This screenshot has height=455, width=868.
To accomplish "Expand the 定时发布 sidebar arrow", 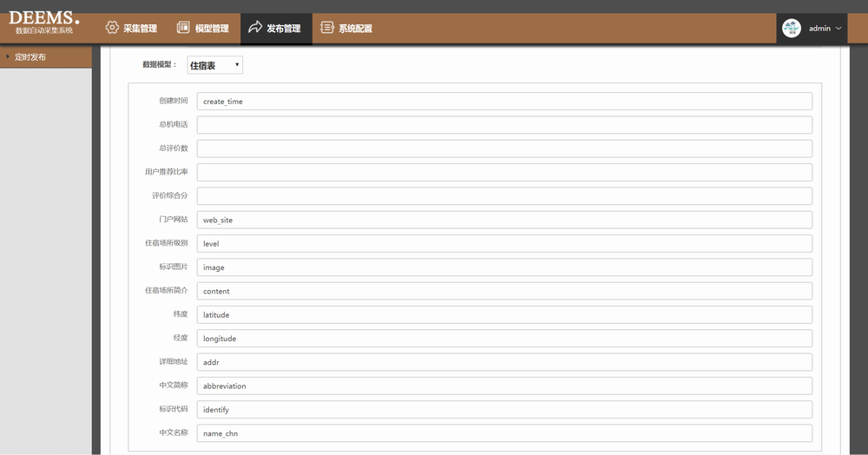I will pyautogui.click(x=8, y=56).
